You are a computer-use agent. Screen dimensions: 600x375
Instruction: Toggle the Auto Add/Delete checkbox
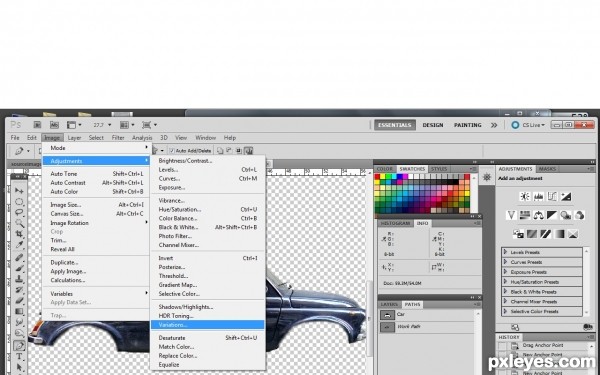172,151
